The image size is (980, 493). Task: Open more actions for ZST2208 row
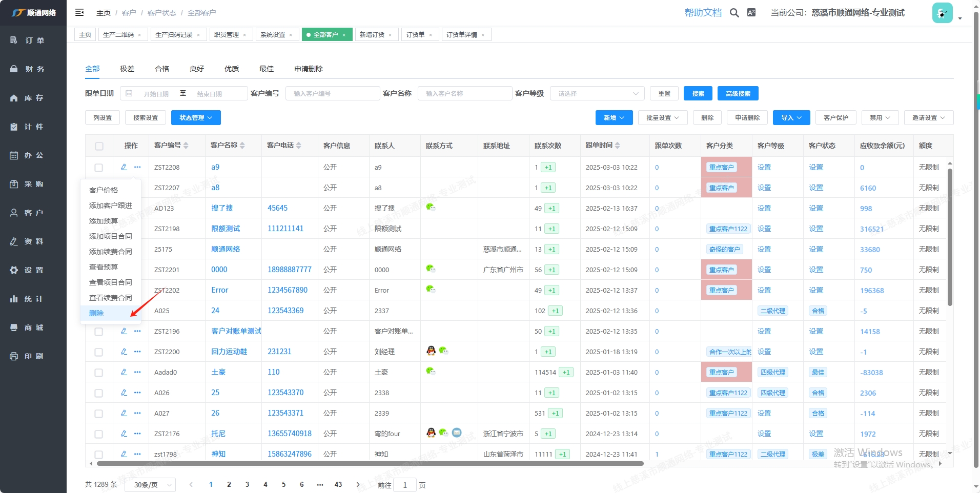click(137, 167)
